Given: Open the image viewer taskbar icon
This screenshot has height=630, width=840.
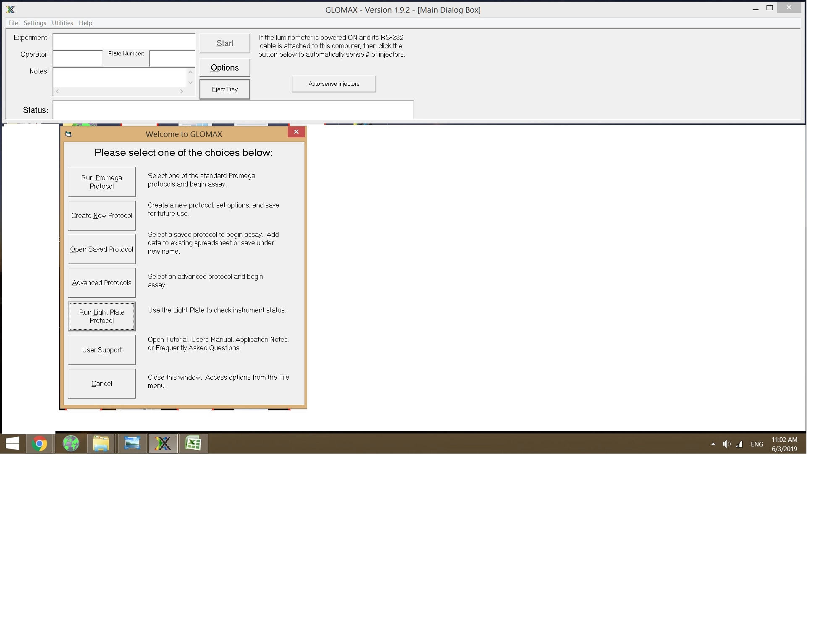Looking at the screenshot, I should (x=132, y=444).
